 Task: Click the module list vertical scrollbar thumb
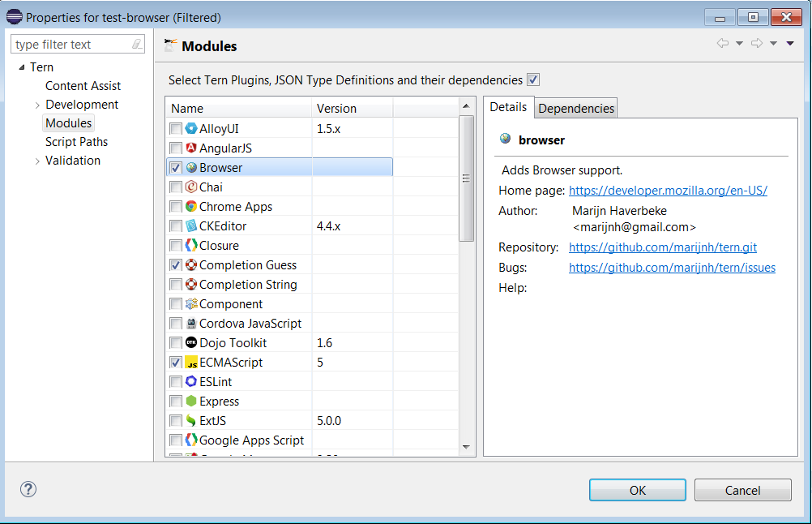pyautogui.click(x=466, y=178)
